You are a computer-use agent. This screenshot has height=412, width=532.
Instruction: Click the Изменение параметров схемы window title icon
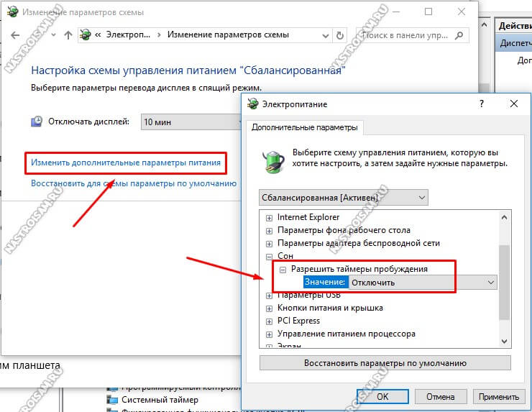12,12
